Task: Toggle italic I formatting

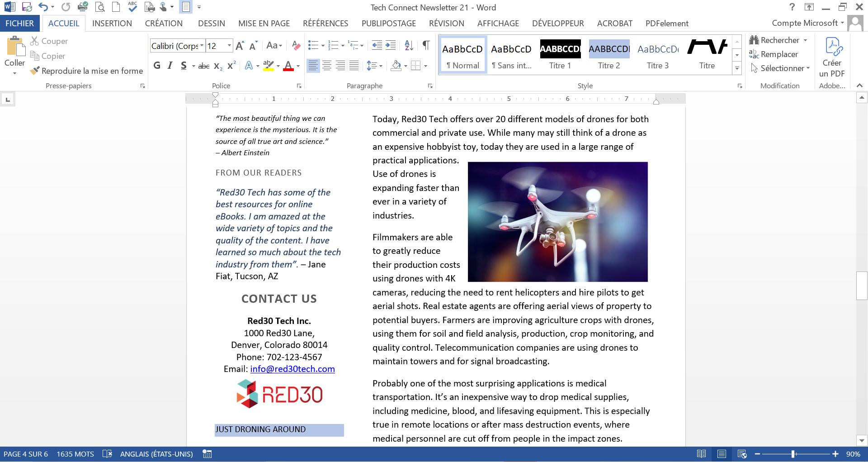Action: click(x=170, y=66)
